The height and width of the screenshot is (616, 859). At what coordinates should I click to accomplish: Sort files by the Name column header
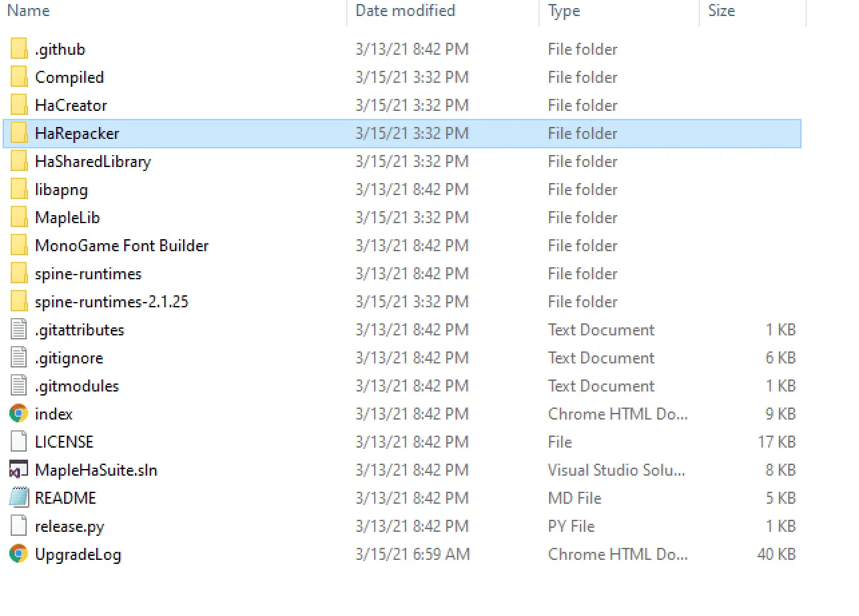28,11
